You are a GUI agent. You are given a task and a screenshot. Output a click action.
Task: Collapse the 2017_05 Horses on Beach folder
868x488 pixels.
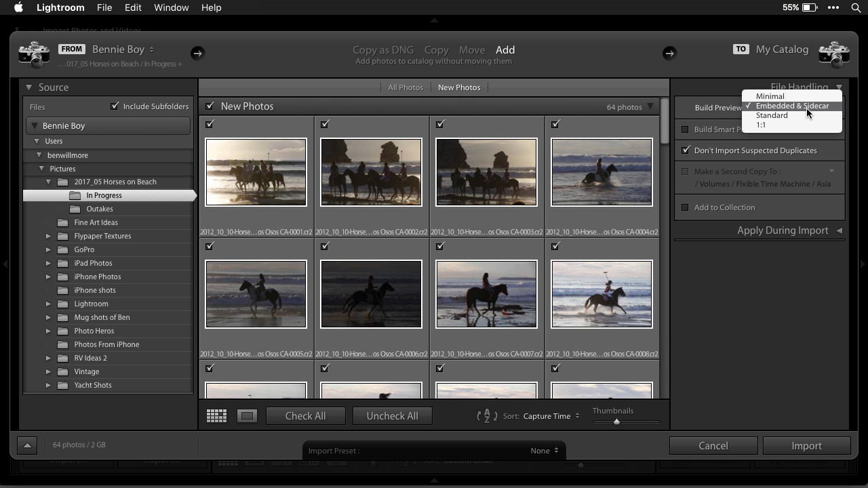[x=48, y=182]
